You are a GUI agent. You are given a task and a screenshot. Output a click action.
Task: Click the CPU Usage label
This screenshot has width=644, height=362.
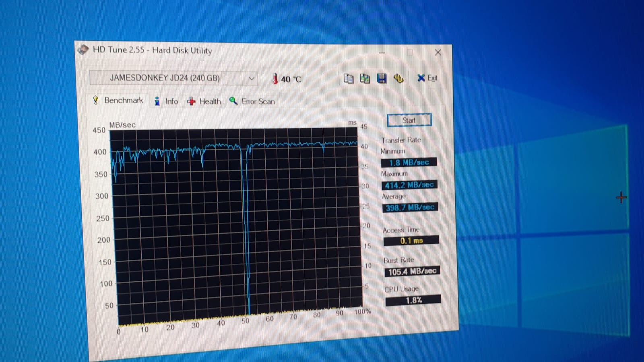point(401,289)
